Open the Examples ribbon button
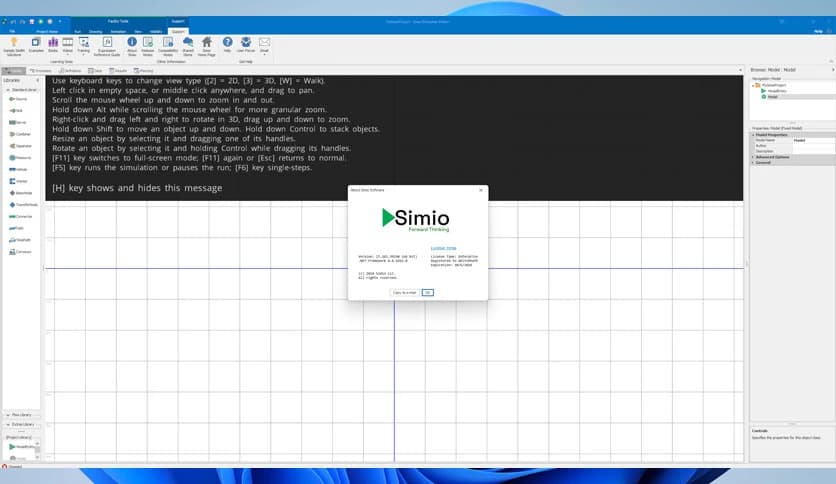Screen dimensions: 836x484 tap(36, 45)
